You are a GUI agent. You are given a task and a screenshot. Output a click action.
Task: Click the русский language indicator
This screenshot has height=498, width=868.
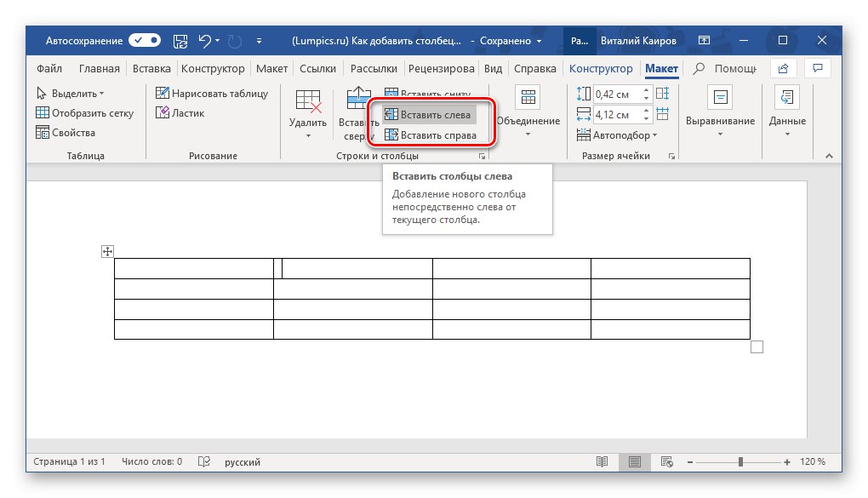click(x=243, y=462)
